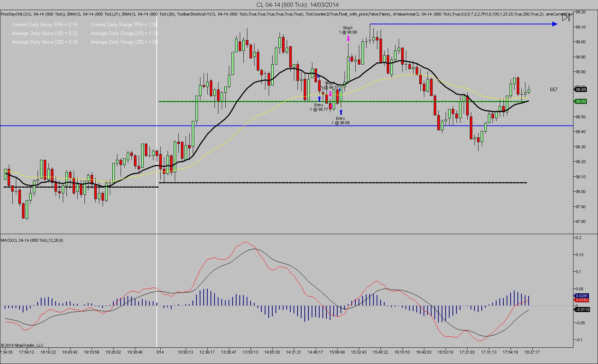Click the chart title CL 04-14 (800 Tick)

(x=282, y=5)
